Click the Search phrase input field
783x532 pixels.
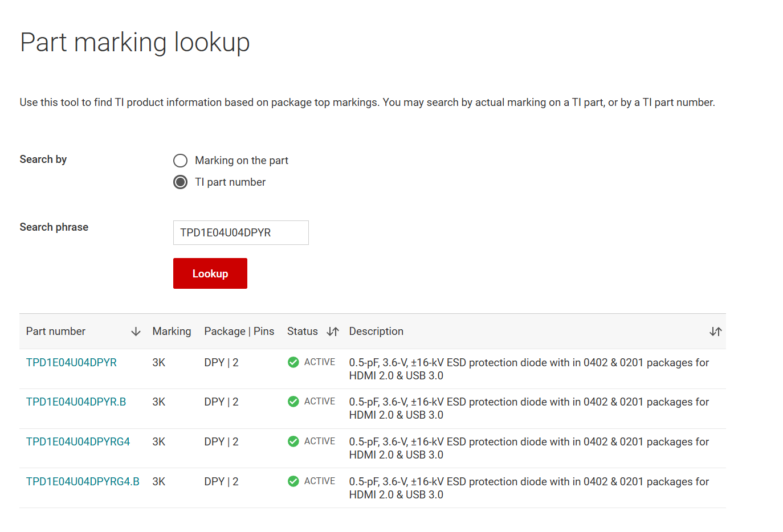pos(241,233)
